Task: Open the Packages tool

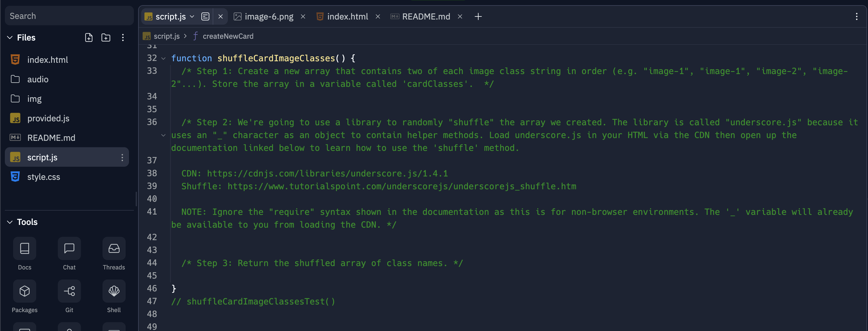Action: tap(24, 291)
